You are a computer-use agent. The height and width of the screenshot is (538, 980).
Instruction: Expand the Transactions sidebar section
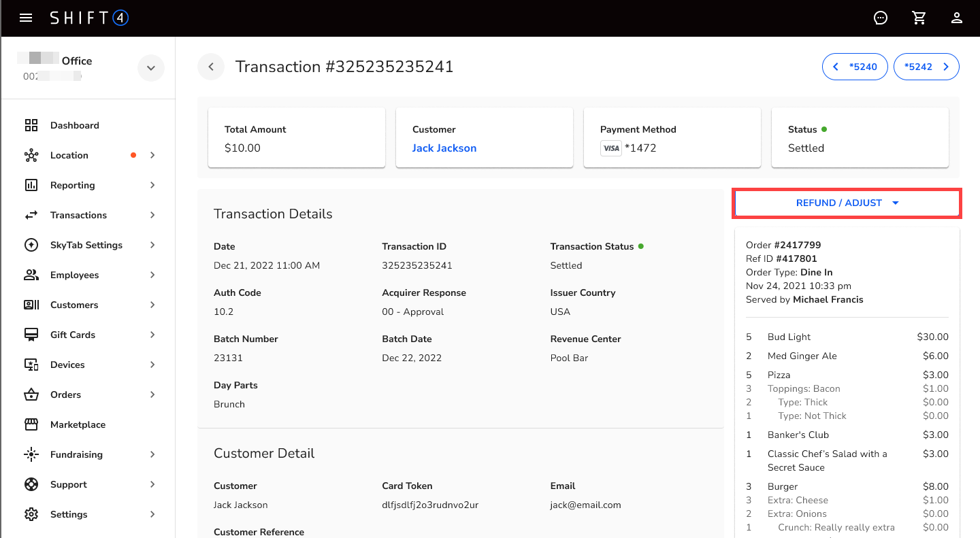coord(152,215)
